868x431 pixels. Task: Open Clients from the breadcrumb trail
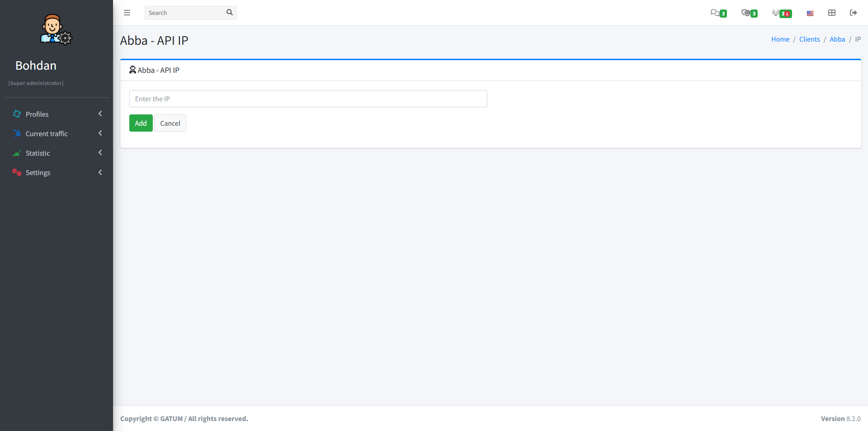[x=809, y=39]
